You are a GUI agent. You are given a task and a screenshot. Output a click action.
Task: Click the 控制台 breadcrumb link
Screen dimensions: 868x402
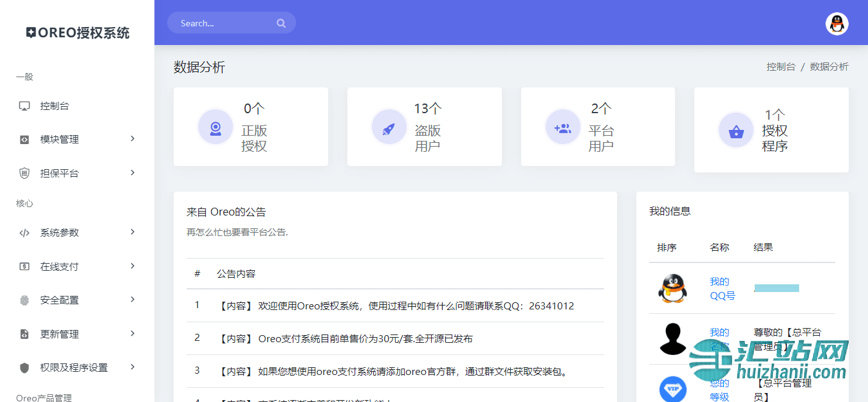tap(780, 67)
